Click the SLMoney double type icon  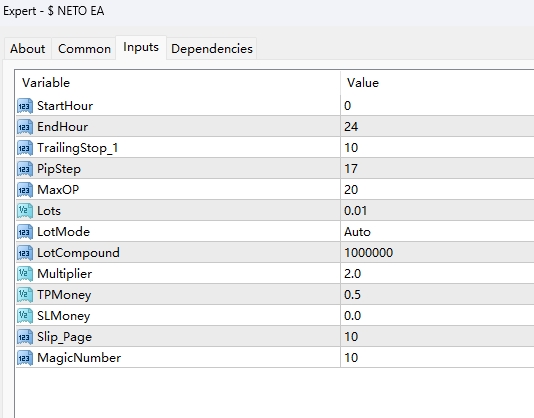pyautogui.click(x=25, y=316)
